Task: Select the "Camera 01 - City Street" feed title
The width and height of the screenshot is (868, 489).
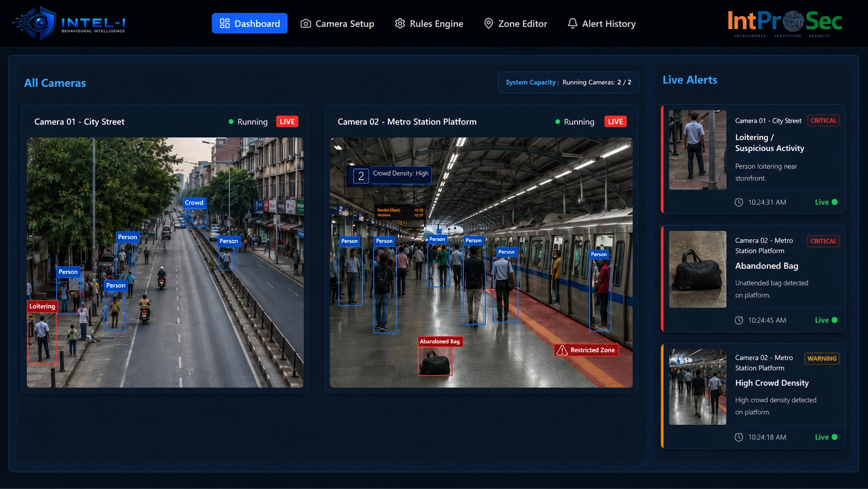Action: [79, 122]
